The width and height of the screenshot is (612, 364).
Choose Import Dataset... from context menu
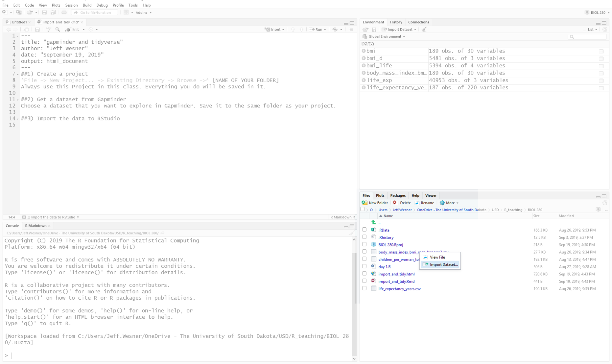coord(443,264)
